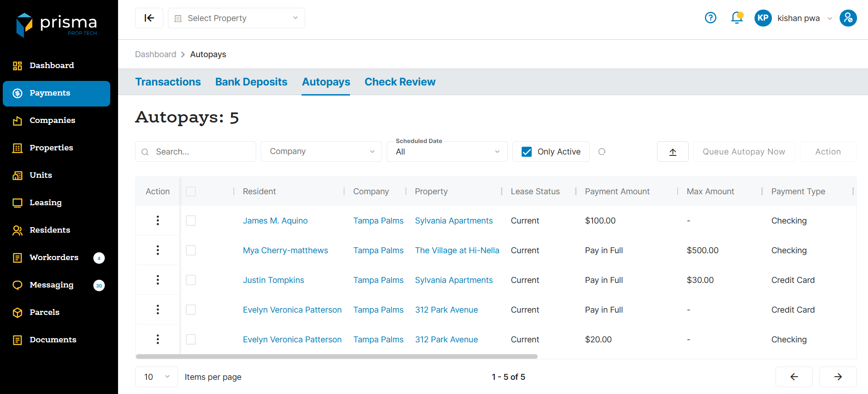Open the Check Review tab
868x394 pixels.
pos(399,82)
